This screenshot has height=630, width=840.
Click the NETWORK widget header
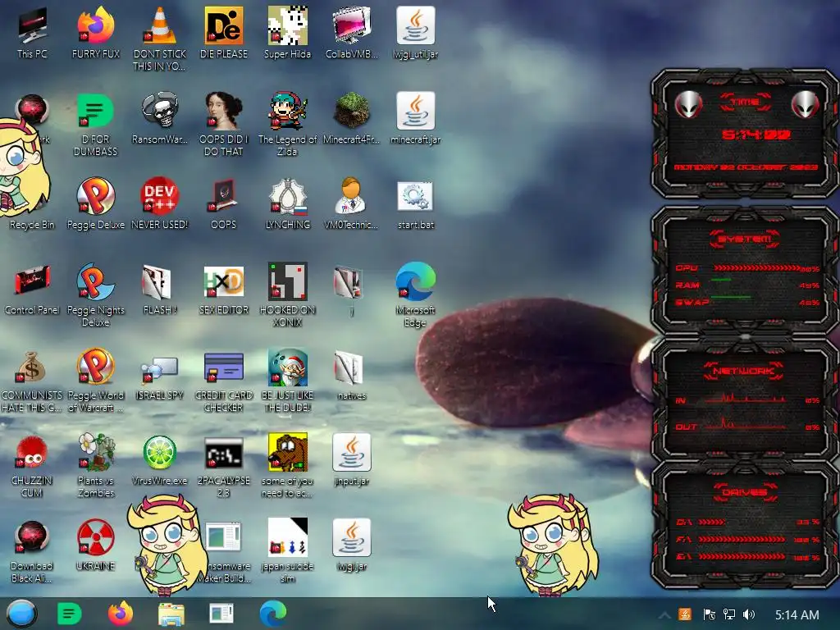point(745,371)
